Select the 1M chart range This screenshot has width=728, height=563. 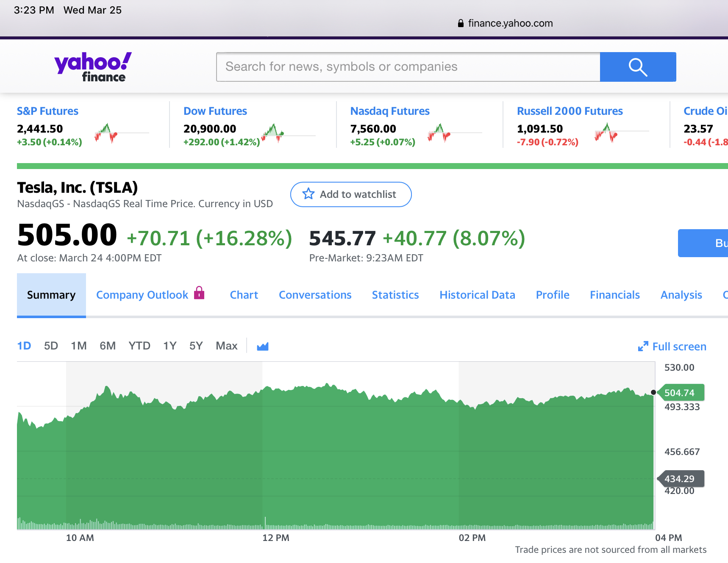[79, 346]
